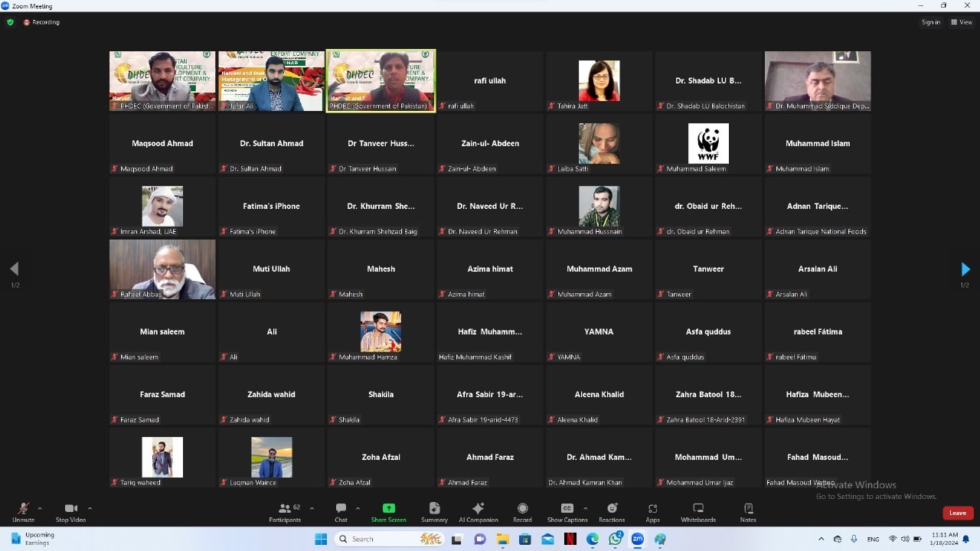980x551 pixels.
Task: Go to next page of participants
Action: pyautogui.click(x=965, y=269)
